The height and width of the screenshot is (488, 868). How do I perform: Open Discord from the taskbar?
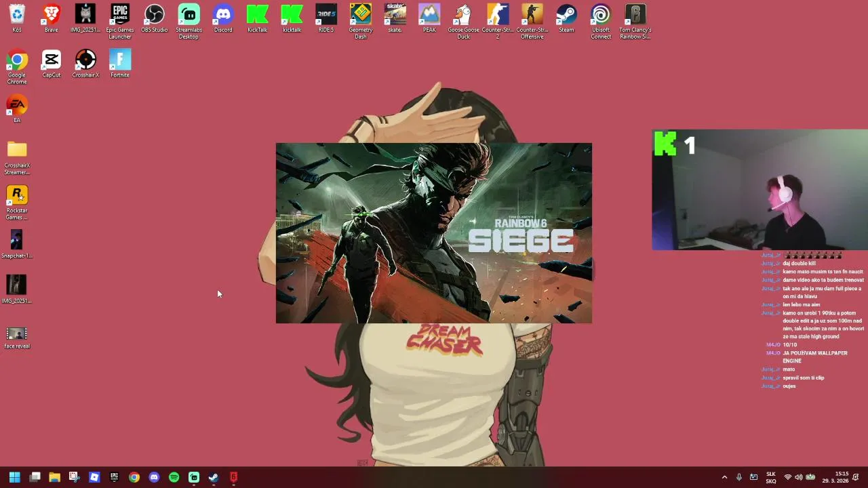click(154, 477)
